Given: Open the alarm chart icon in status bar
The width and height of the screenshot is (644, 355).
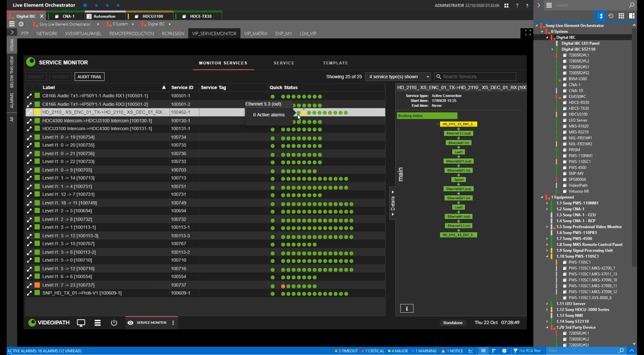Looking at the screenshot, I should pyautogui.click(x=471, y=351).
